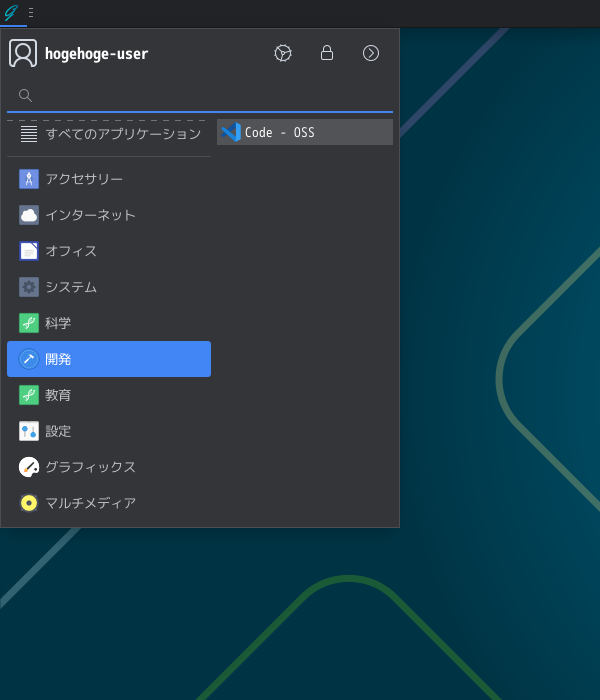Image resolution: width=600 pixels, height=700 pixels.
Task: Click the gear icon beside システム
Action: [29, 287]
